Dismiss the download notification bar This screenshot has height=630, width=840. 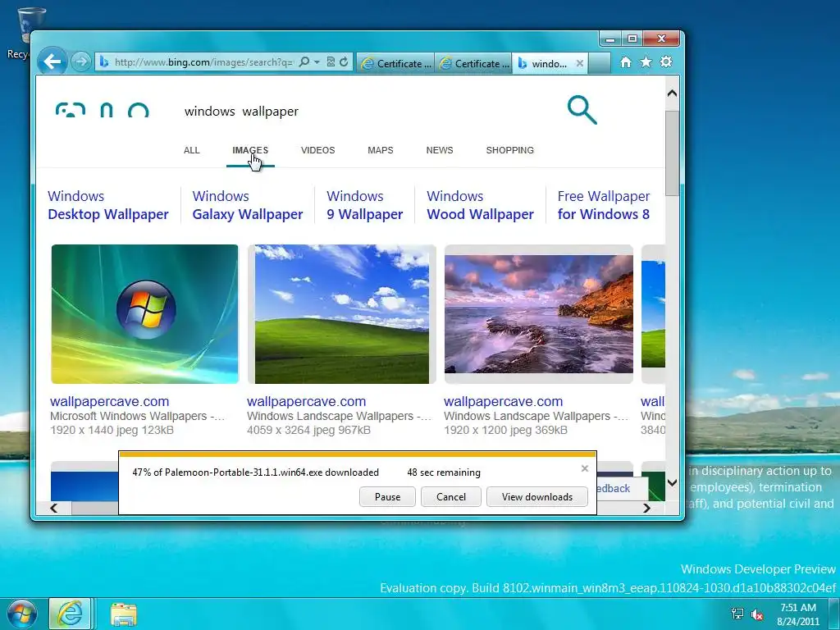[584, 468]
